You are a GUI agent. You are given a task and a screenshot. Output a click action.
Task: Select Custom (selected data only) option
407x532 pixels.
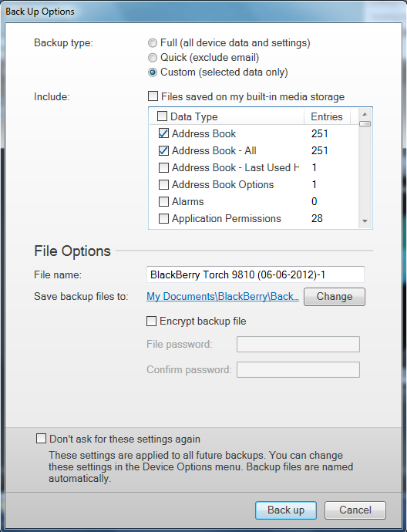coord(153,72)
